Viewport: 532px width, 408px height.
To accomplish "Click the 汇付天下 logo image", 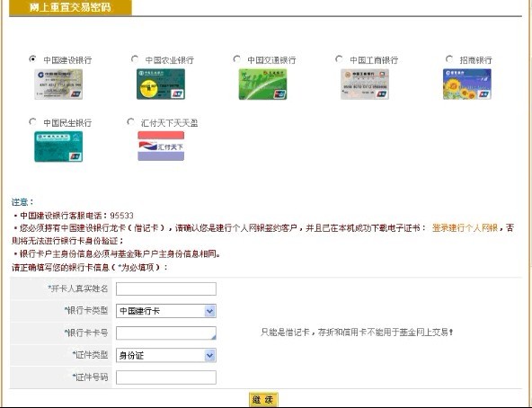I will (161, 146).
